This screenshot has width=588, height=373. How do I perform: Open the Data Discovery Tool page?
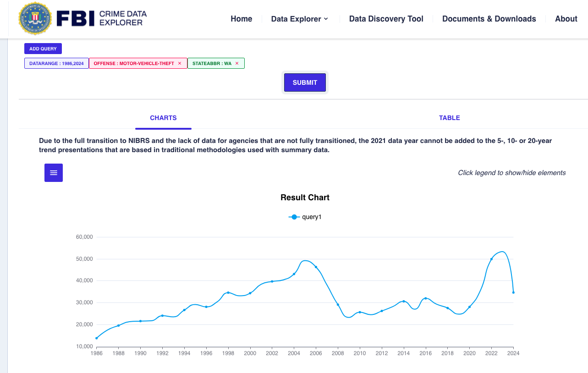click(386, 19)
